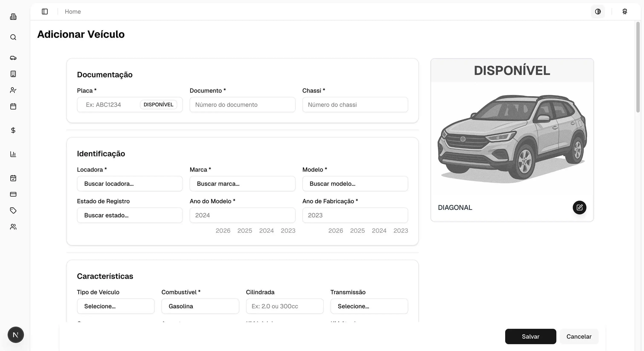This screenshot has width=644, height=351.
Task: Open the Combustível Gasolina dropdown
Action: tap(200, 306)
